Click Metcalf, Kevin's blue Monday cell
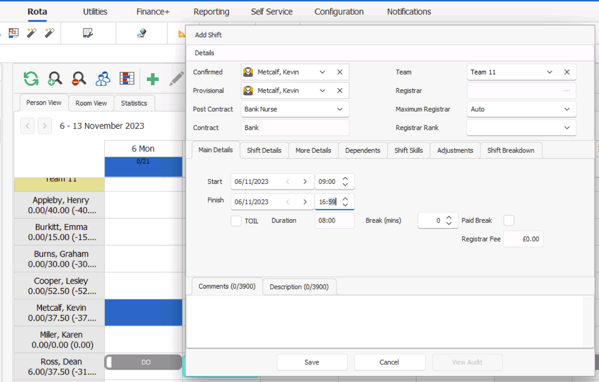Screen dimensions: 599x382 (143, 312)
